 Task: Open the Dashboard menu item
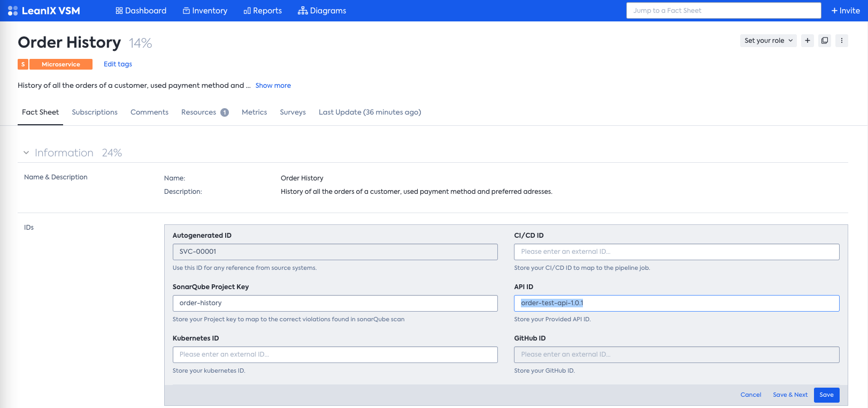(141, 11)
